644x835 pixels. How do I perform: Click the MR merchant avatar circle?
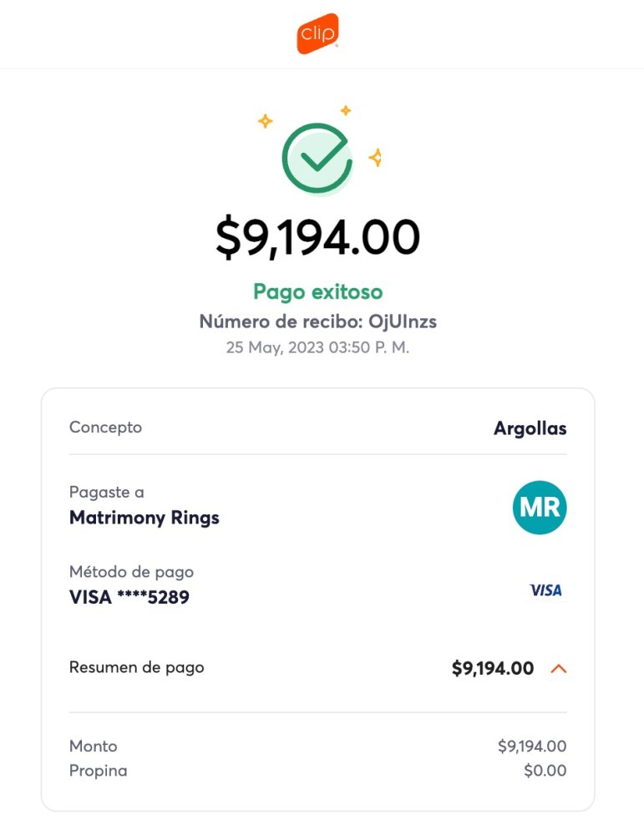(540, 507)
